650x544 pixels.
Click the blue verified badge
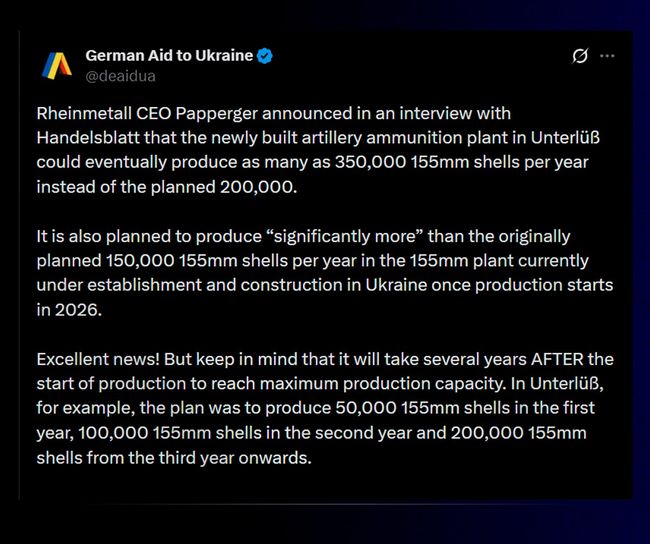coord(265,56)
